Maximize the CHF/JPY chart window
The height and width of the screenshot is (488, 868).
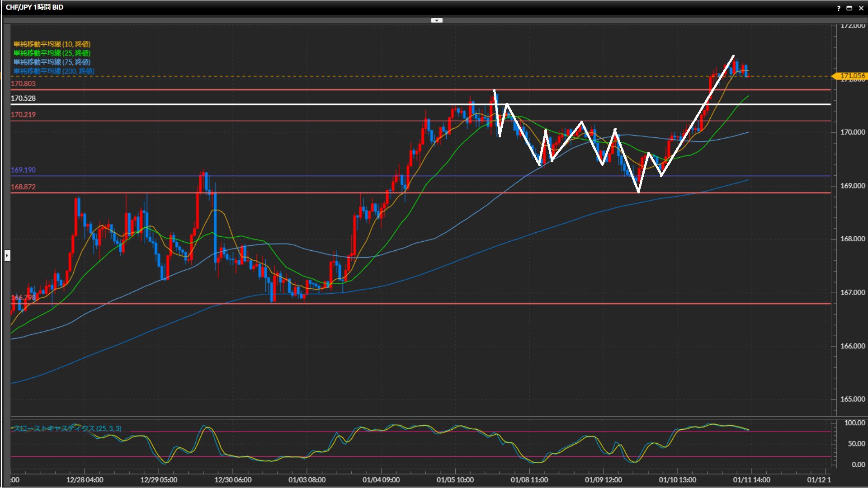(849, 8)
